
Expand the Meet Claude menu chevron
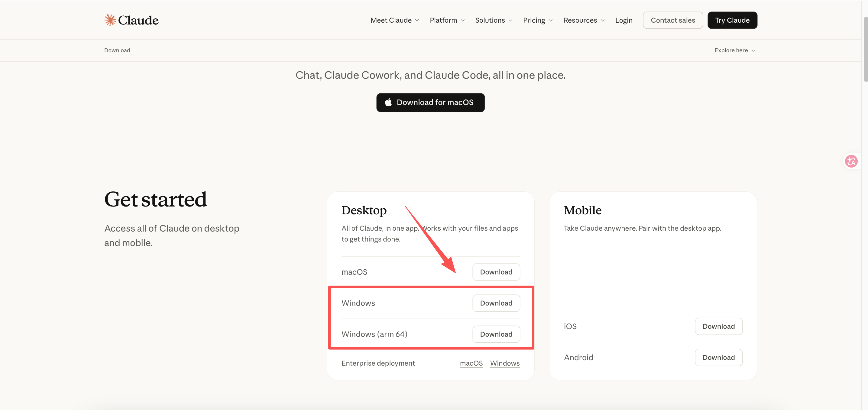point(417,21)
